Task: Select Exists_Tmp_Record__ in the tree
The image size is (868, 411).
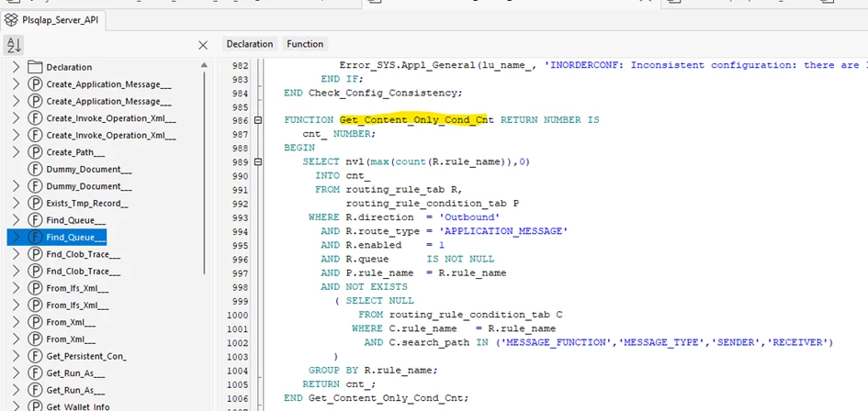Action: 87,204
